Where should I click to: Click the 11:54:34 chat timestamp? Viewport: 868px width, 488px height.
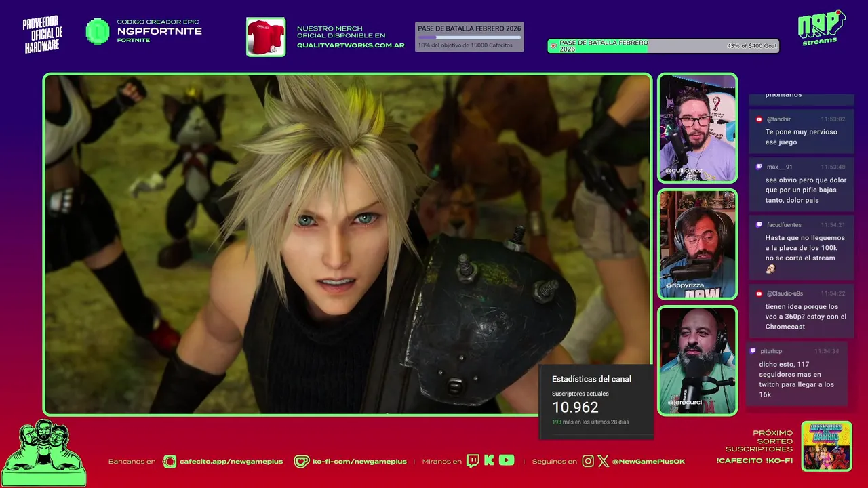point(827,351)
